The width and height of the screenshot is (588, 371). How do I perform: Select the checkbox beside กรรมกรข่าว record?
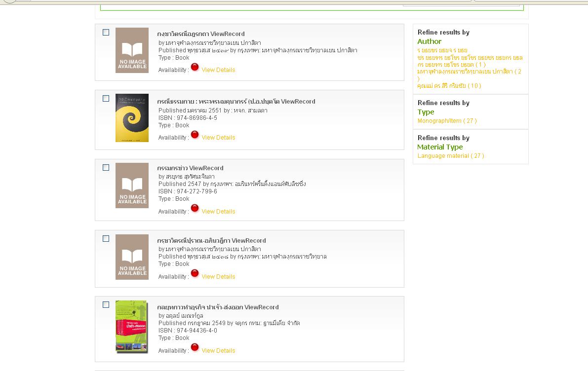click(x=106, y=168)
